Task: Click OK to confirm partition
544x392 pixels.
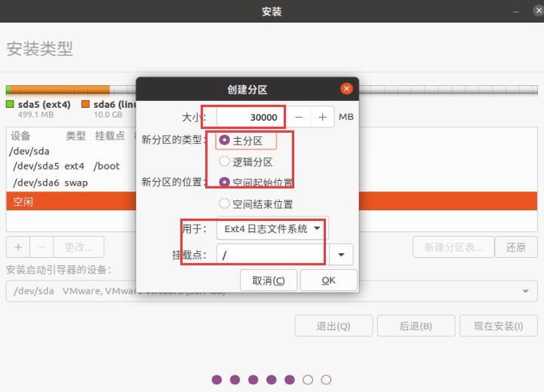Action: (328, 280)
